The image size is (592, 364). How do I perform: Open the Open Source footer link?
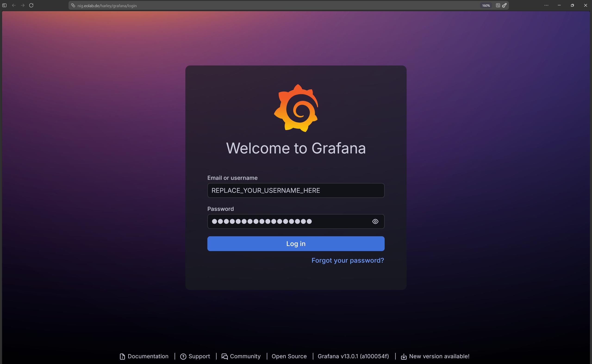pyautogui.click(x=289, y=356)
